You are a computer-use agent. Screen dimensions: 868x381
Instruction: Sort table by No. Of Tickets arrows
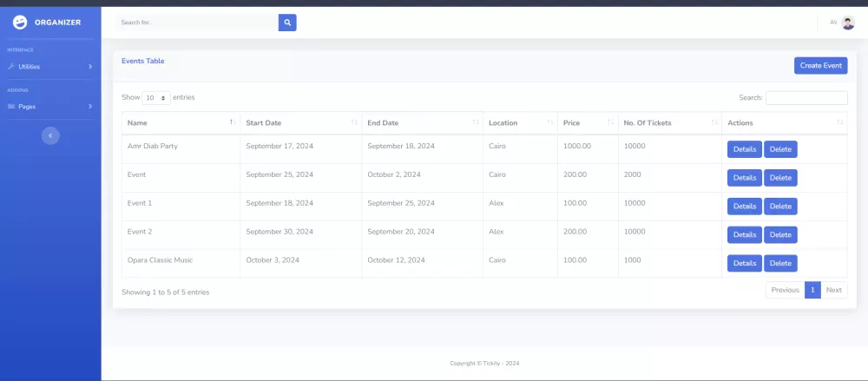pos(714,122)
